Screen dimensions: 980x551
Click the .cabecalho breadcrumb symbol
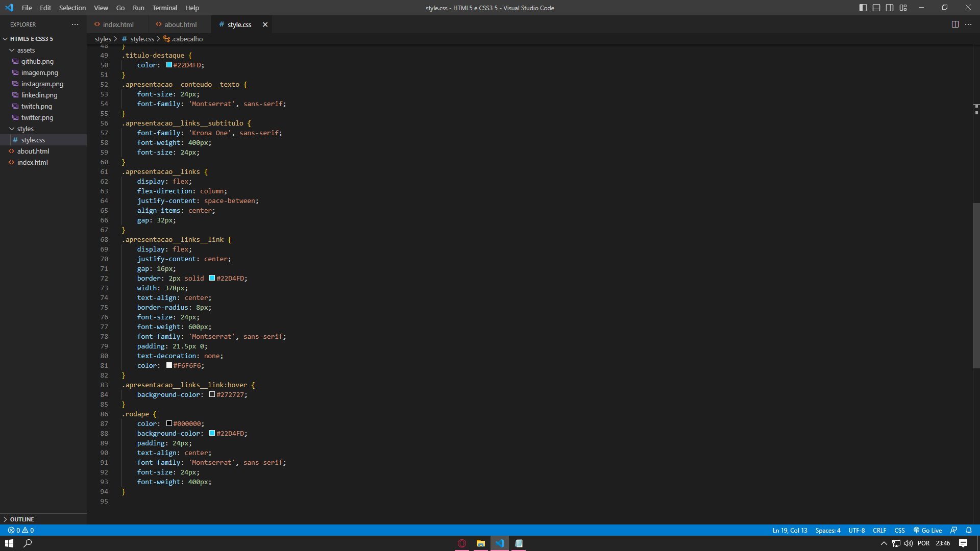pyautogui.click(x=183, y=39)
